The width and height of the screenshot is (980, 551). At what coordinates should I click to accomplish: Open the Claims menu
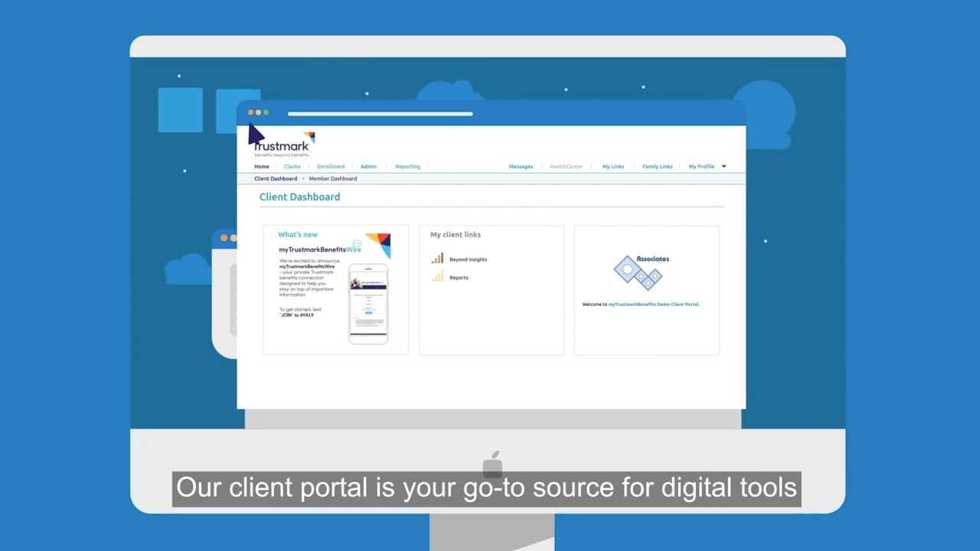click(292, 166)
